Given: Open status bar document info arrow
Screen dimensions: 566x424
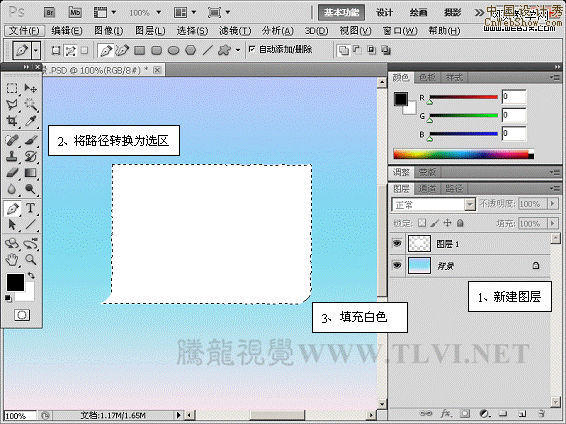Looking at the screenshot, I should (x=178, y=415).
